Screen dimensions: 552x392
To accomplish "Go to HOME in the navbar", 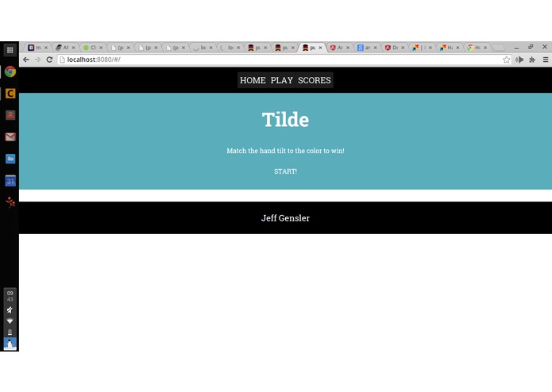I will click(x=253, y=80).
